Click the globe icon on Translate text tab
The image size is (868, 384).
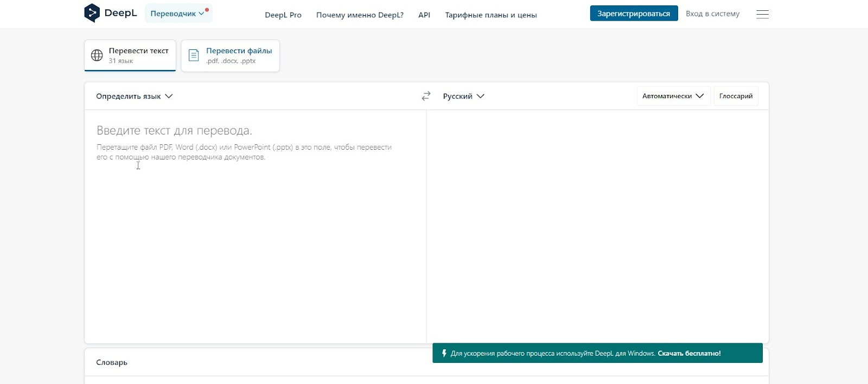coord(97,55)
